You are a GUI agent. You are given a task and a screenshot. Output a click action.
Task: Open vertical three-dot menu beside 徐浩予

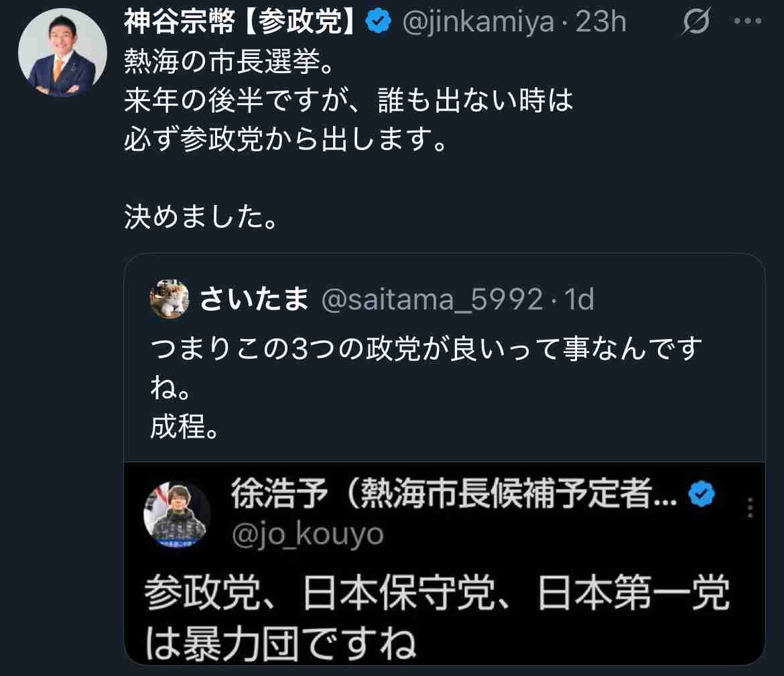[x=750, y=508]
